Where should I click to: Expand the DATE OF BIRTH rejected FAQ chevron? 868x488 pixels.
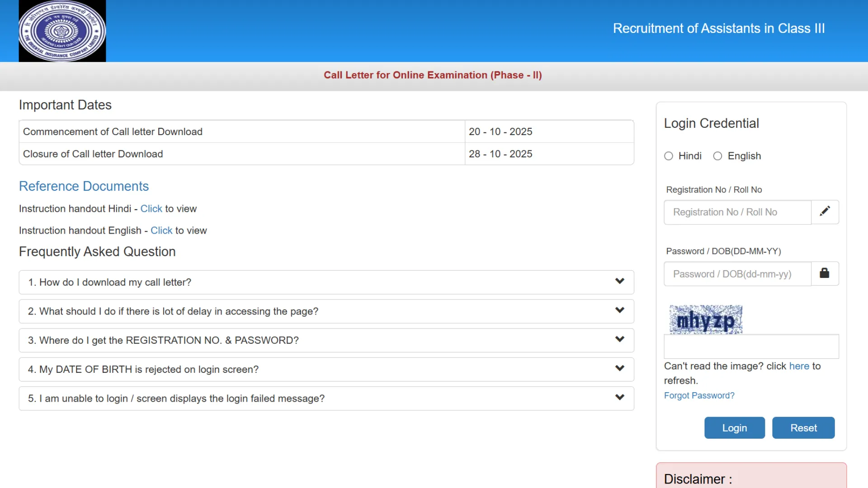(619, 369)
